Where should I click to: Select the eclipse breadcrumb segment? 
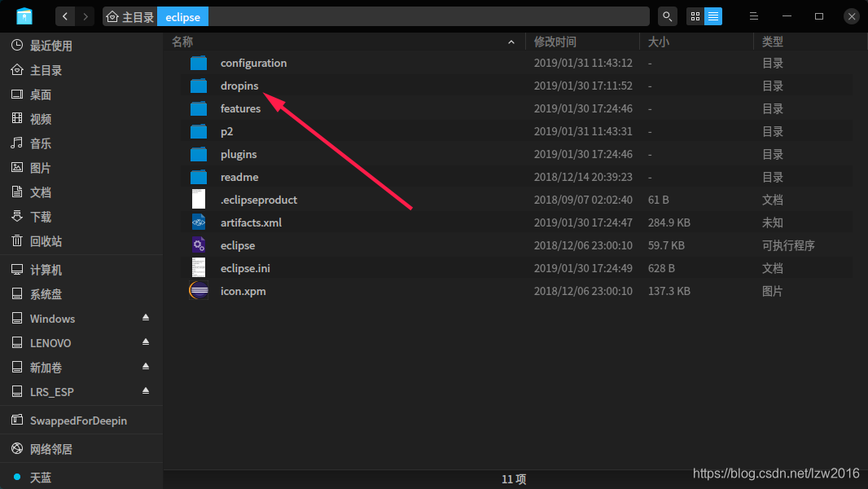[x=182, y=16]
